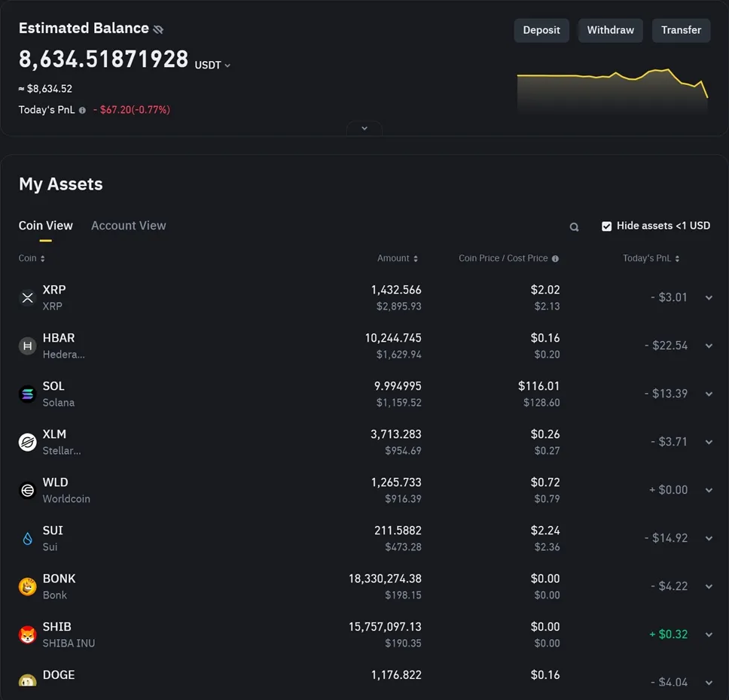Expand the SHIB row chevron

click(709, 635)
